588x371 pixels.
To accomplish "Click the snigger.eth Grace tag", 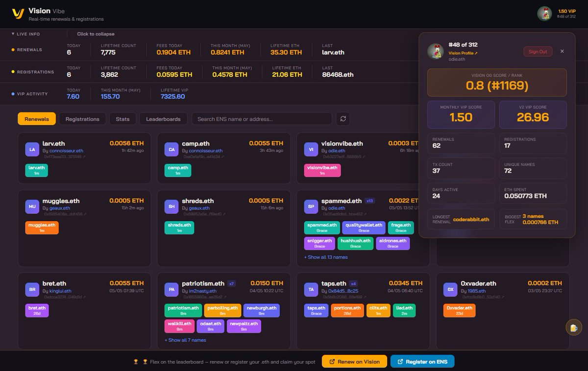I will 319,243.
